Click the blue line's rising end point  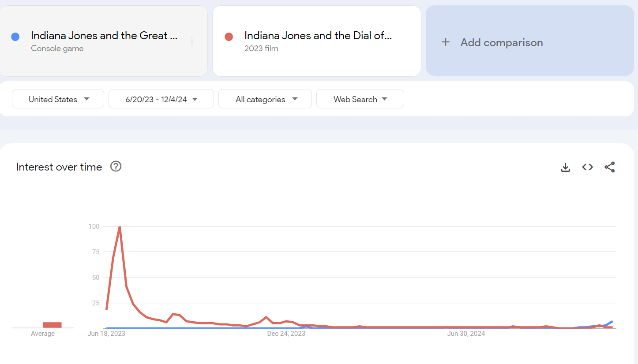click(x=612, y=321)
